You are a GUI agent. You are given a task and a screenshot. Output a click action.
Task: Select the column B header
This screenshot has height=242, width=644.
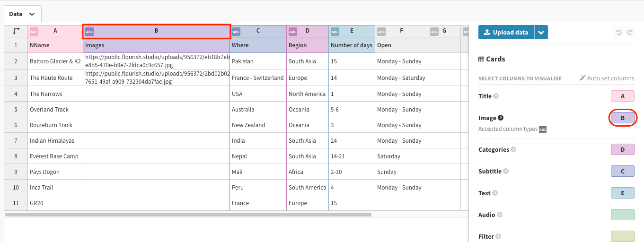[156, 31]
